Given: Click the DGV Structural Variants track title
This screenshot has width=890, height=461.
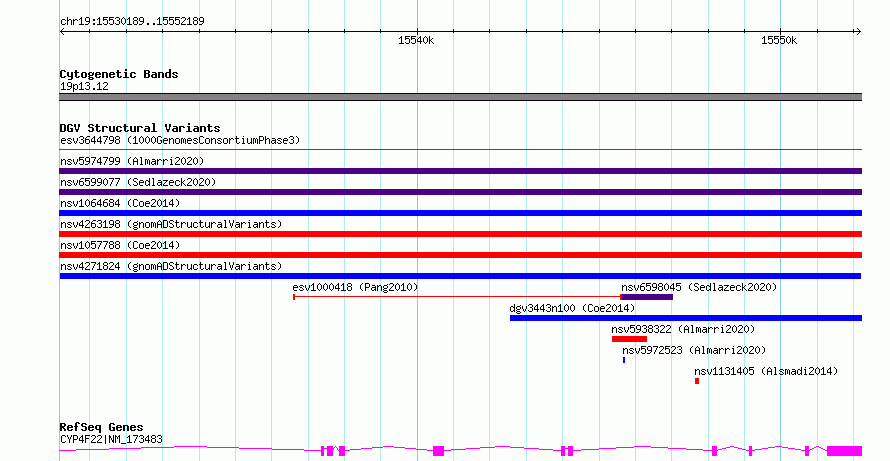Looking at the screenshot, I should [140, 128].
